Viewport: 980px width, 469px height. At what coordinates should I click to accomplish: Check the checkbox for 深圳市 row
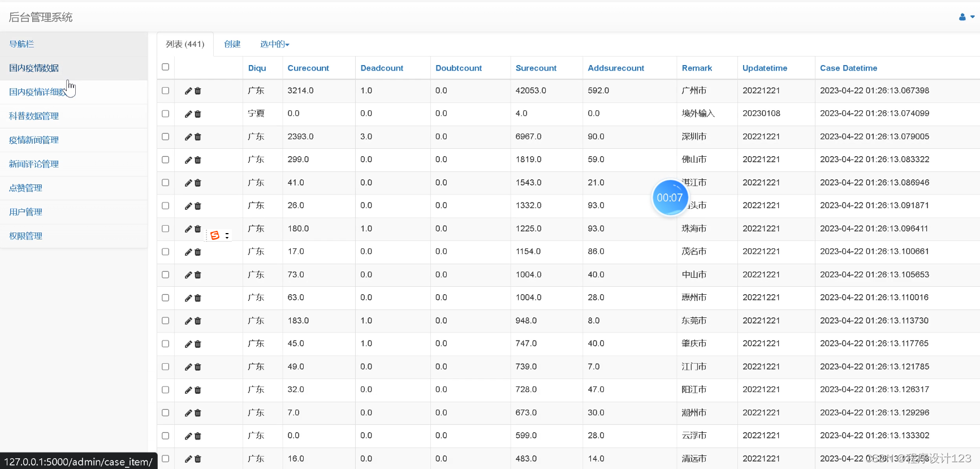[x=165, y=136]
